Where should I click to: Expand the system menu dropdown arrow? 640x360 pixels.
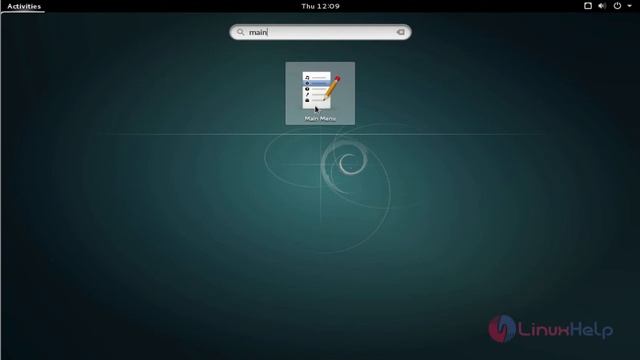coord(629,6)
